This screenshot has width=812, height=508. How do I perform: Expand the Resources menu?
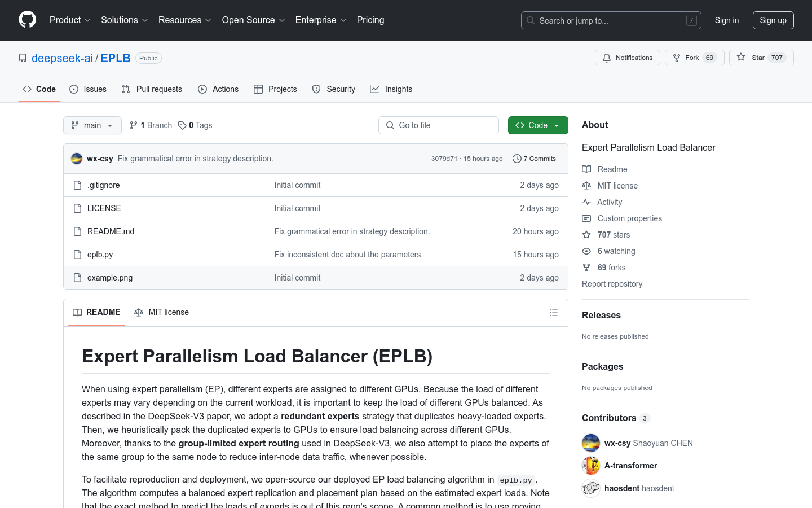click(185, 20)
